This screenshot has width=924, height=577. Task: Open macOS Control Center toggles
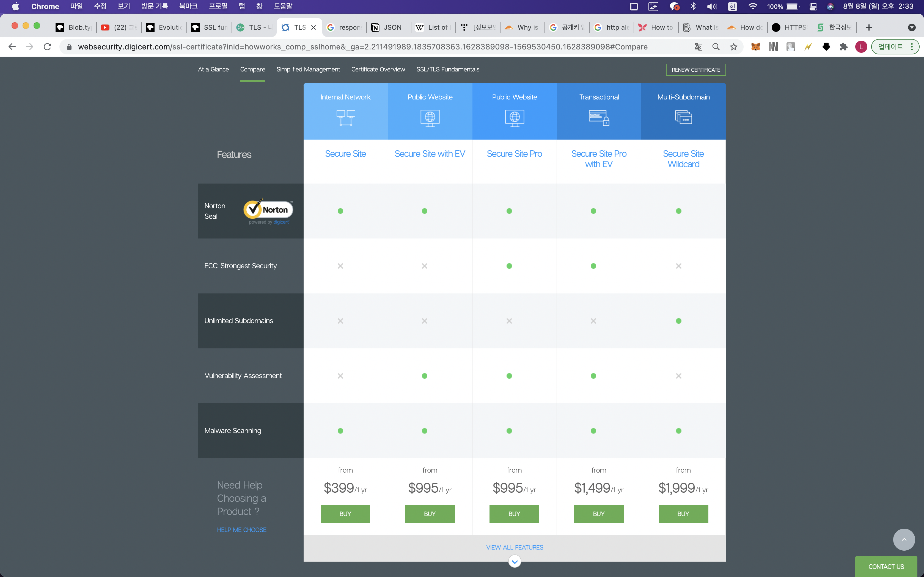click(813, 7)
